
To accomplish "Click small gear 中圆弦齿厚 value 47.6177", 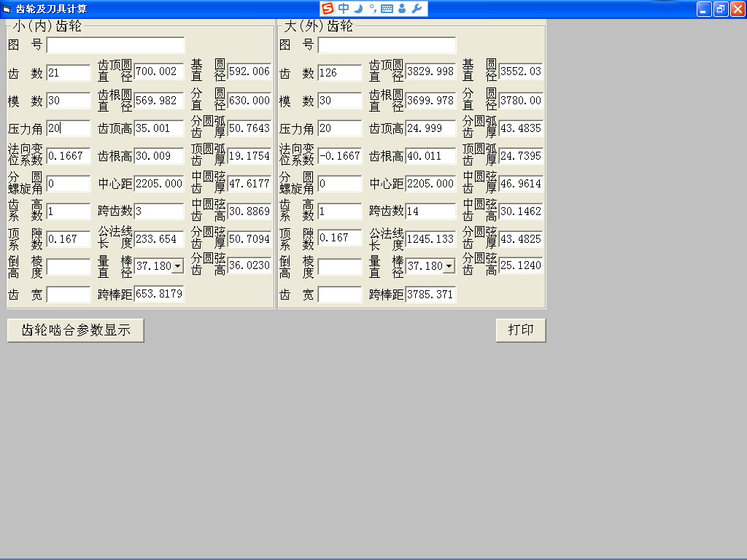I will pos(249,183).
